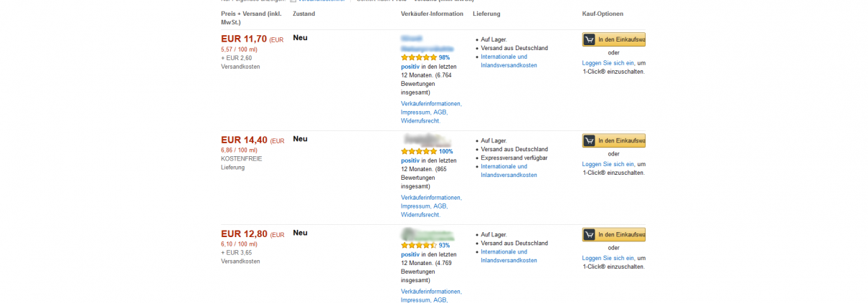Open the 98% positiv rating link
868x303 pixels.
[x=444, y=57]
